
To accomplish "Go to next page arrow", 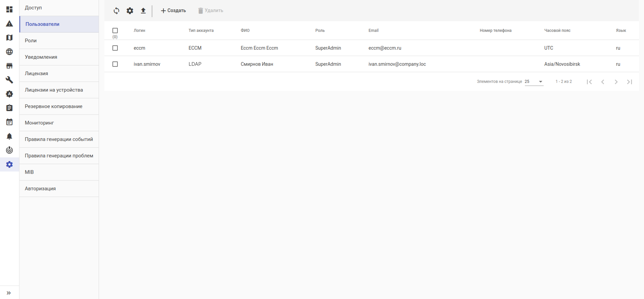I will click(616, 82).
